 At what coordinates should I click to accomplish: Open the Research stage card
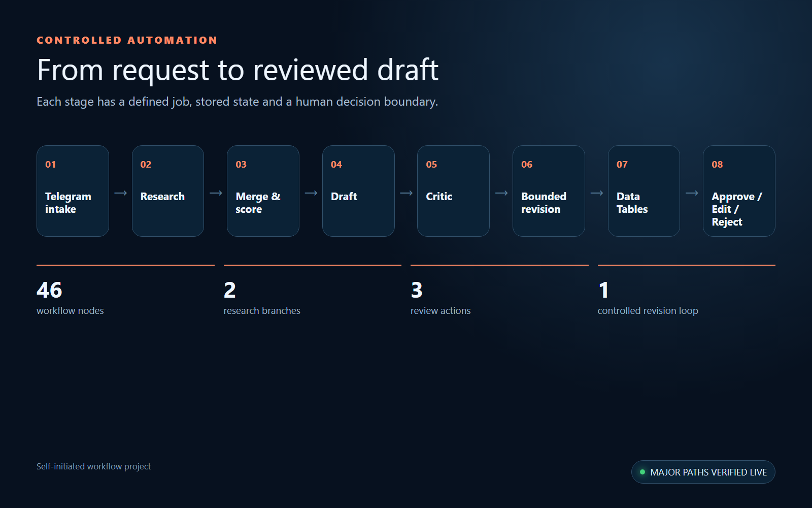(168, 191)
